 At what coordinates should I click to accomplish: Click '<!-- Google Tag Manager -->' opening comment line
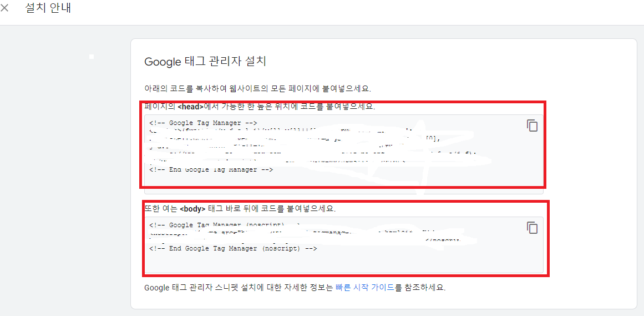204,123
